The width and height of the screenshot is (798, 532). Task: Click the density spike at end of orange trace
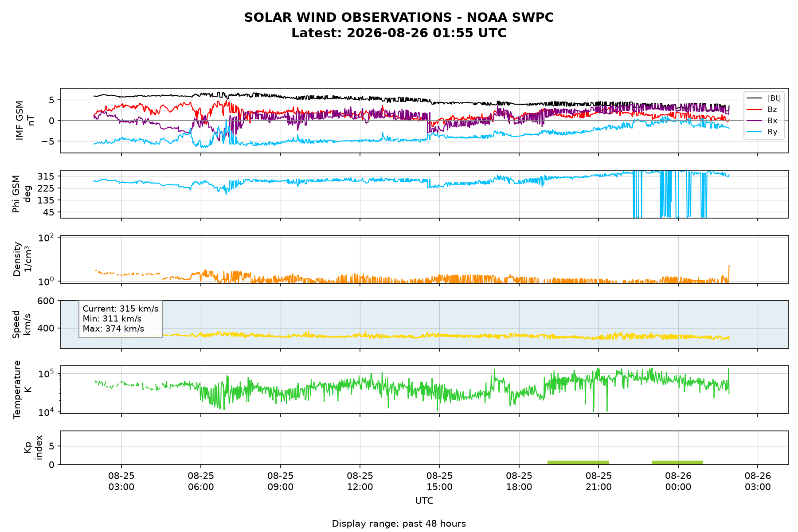pos(729,273)
